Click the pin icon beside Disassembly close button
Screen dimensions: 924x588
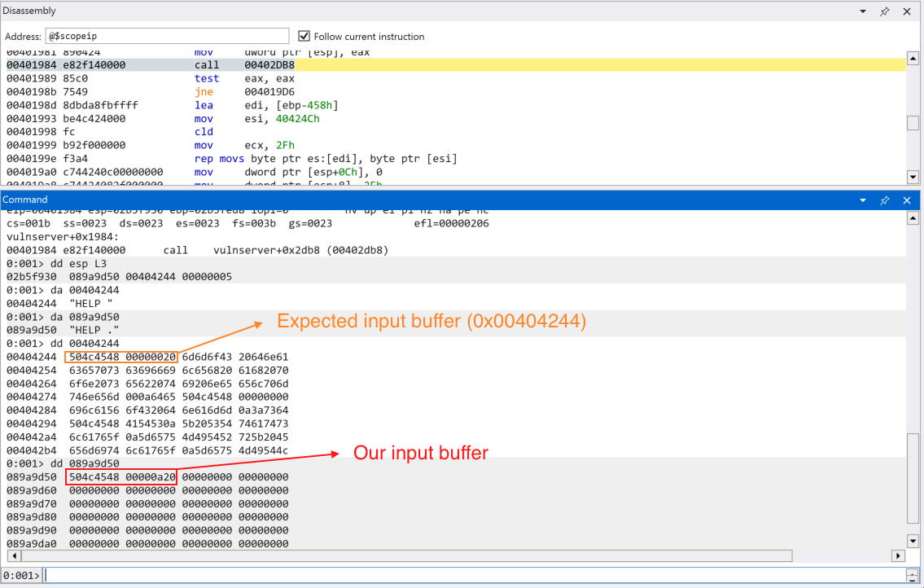coord(885,11)
